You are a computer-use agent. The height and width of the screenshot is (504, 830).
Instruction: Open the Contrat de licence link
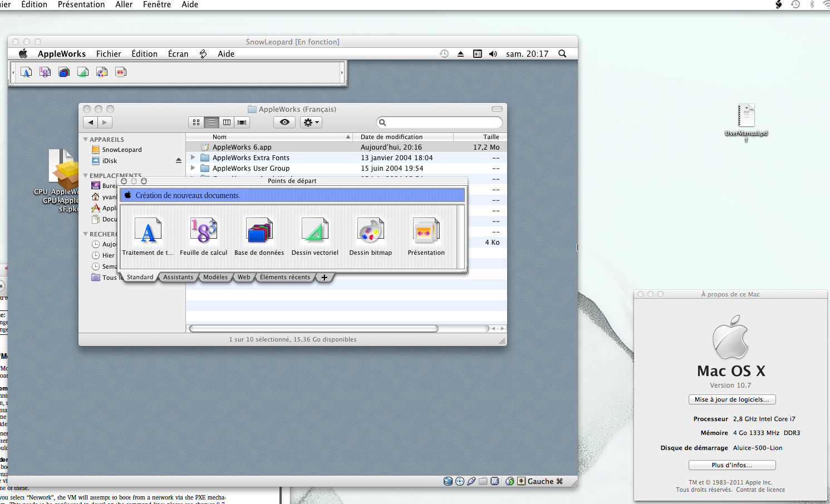coord(760,490)
